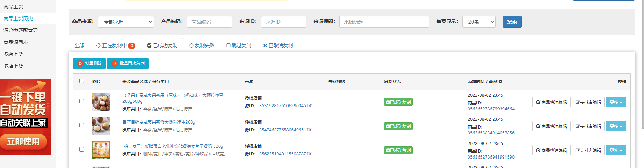Open the 复制失败 filter tab
This screenshot has width=644, height=168.
pos(202,46)
